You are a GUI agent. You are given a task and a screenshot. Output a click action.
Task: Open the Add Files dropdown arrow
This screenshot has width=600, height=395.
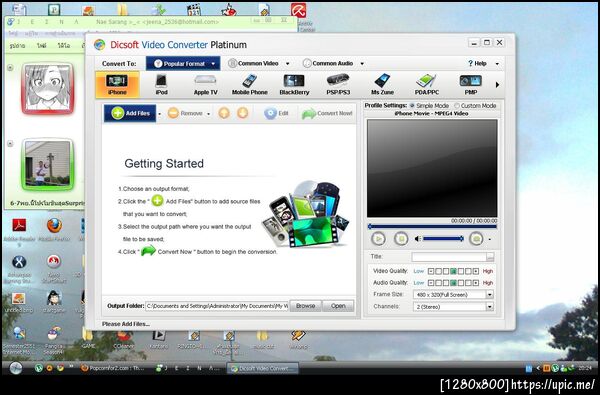point(160,114)
